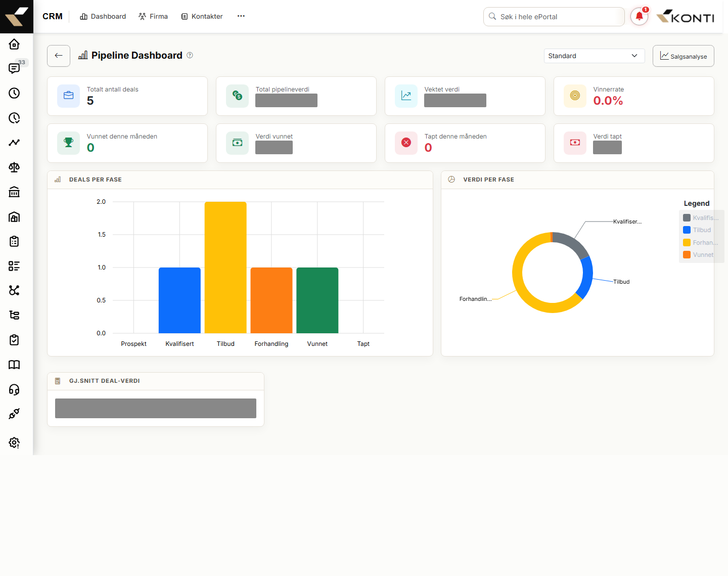Viewport: 728px width, 576px height.
Task: Open the balance scale sidebar icon
Action: [14, 167]
